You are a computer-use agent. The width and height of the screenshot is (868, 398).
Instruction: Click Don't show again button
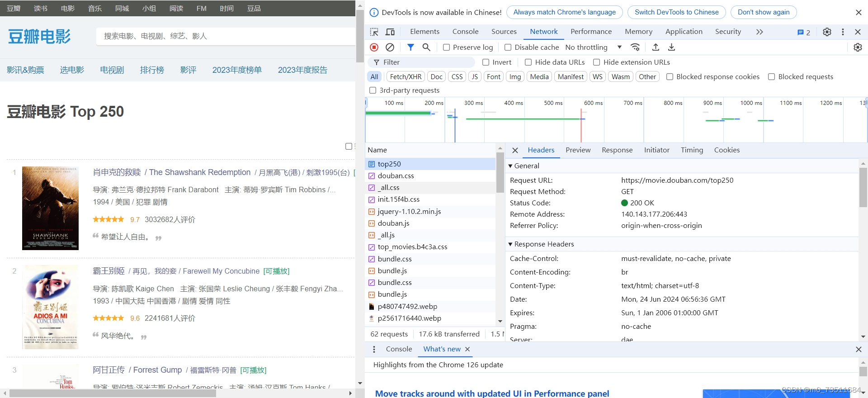[x=764, y=12]
